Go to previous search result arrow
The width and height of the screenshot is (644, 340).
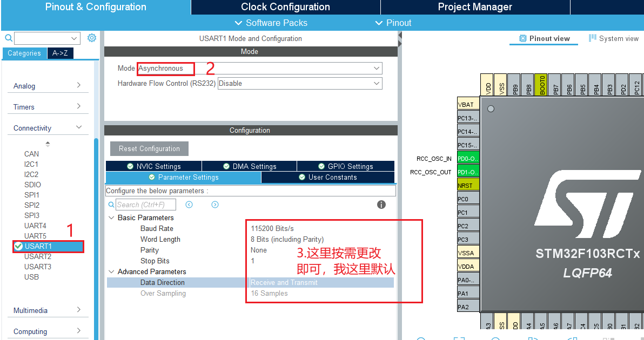click(x=189, y=205)
